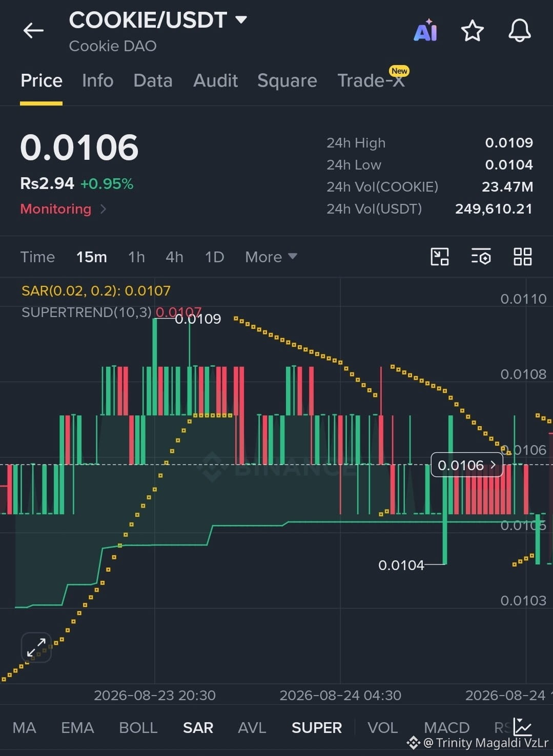Select the 1h timeframe
The image size is (553, 756).
[x=136, y=257]
